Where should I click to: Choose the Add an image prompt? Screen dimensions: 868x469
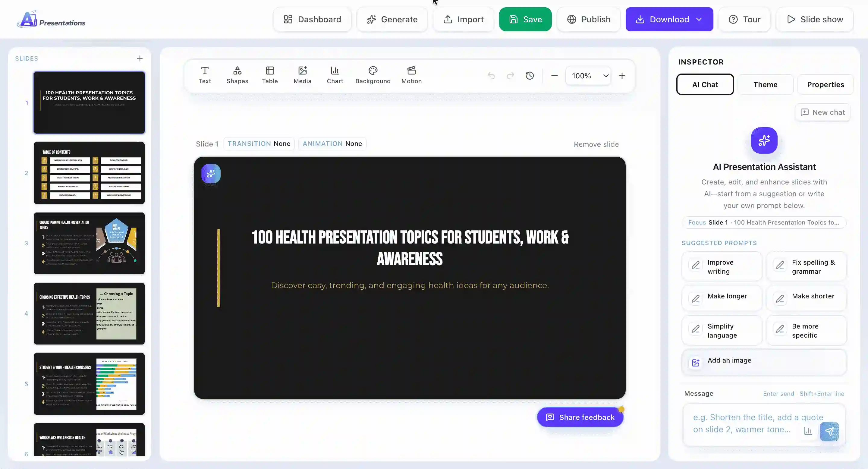click(764, 362)
